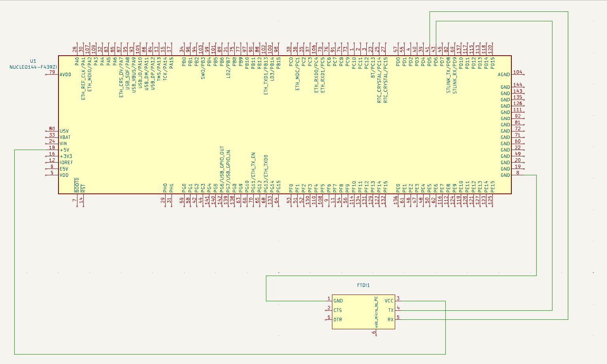607x364 pixels.
Task: Select the GND pin label on FTDI1
Action: pos(338,301)
